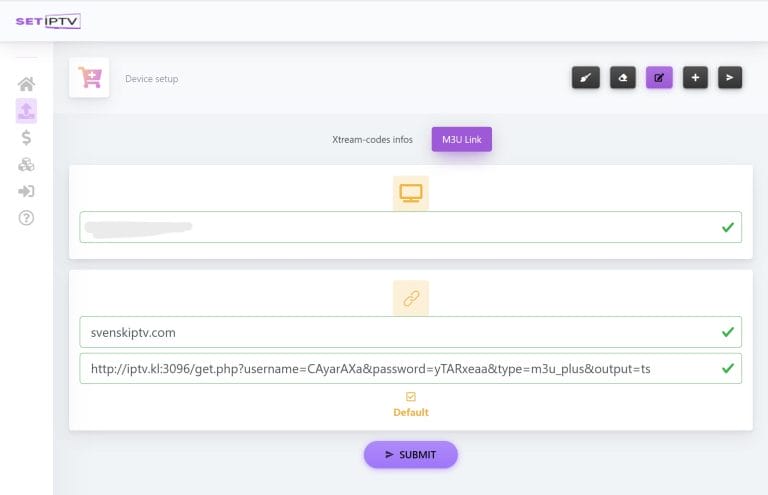Click the brush toolbar button
The width and height of the screenshot is (768, 495).
tap(585, 77)
